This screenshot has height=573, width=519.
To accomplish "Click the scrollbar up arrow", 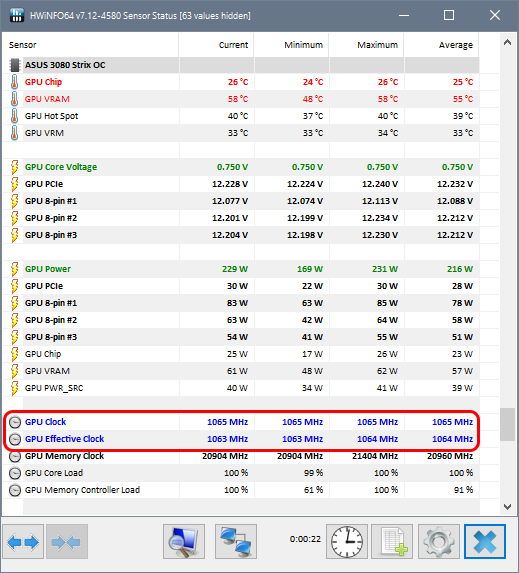I will click(x=507, y=42).
